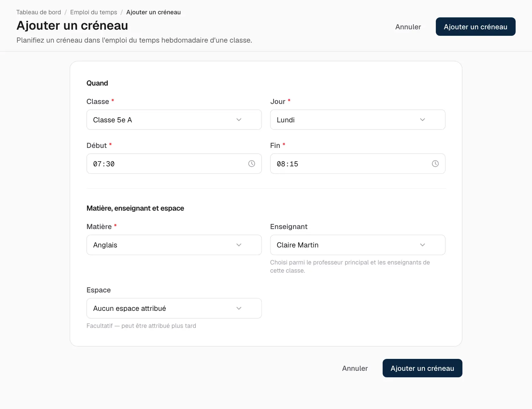532x409 pixels.
Task: Submit with bottom Ajouter un créneau button
Action: coord(422,368)
